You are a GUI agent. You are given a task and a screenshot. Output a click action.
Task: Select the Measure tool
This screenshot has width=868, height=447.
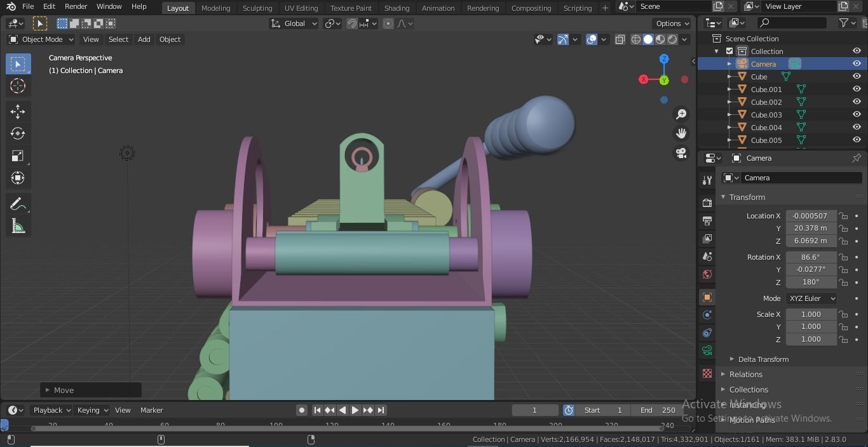tap(18, 226)
